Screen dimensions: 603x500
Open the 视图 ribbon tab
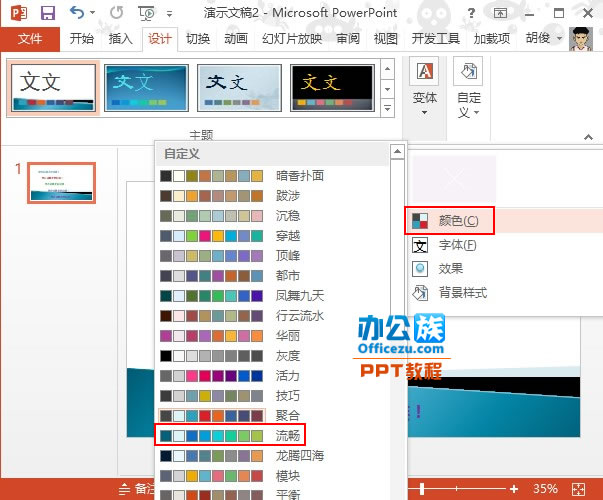[x=386, y=39]
